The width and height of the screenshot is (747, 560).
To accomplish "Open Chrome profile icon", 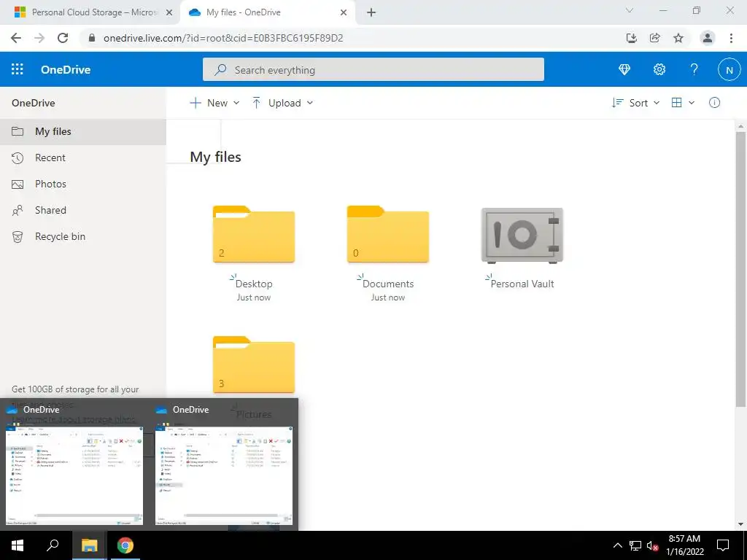I will (x=708, y=38).
